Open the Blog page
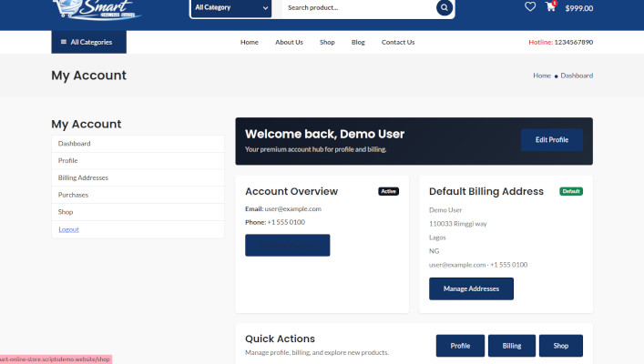The height and width of the screenshot is (364, 644). tap(358, 42)
